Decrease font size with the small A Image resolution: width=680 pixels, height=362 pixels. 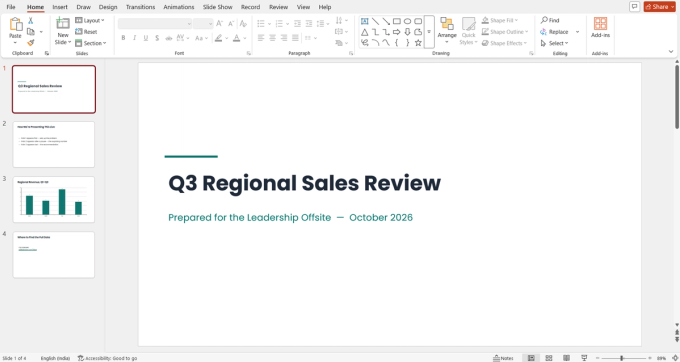pos(231,23)
